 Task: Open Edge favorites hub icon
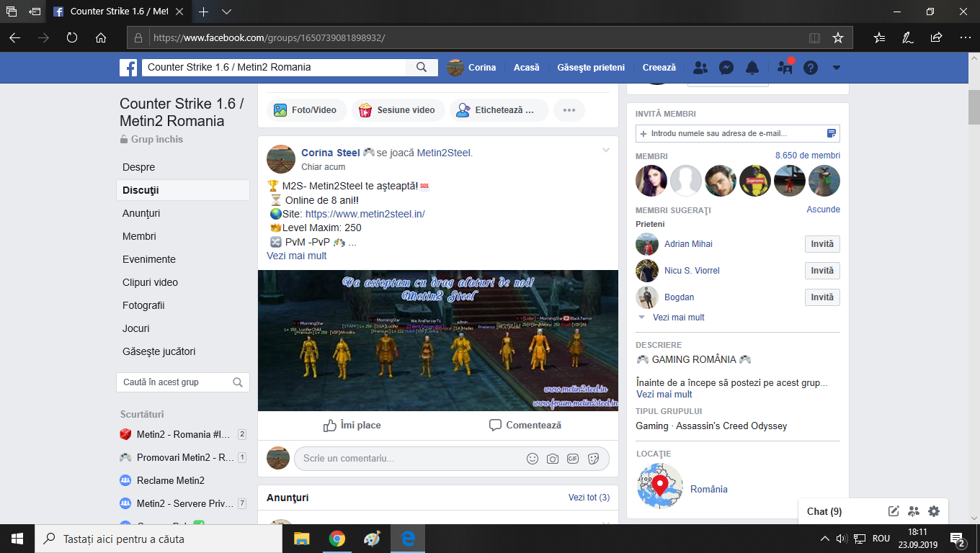tap(879, 37)
